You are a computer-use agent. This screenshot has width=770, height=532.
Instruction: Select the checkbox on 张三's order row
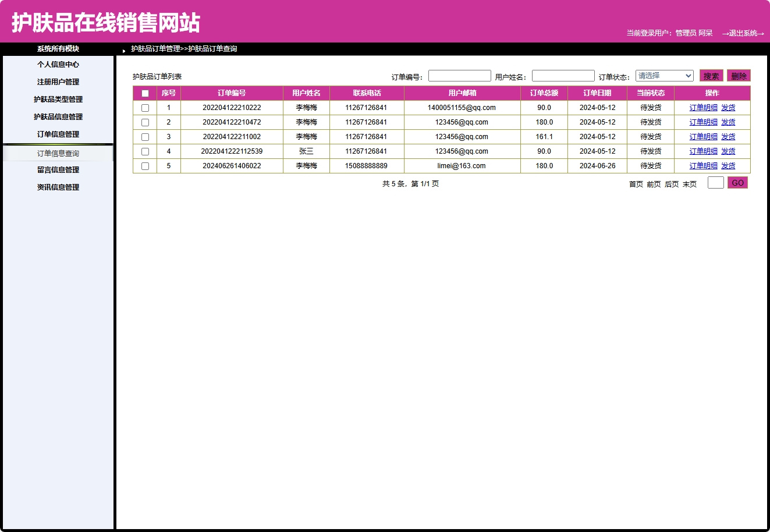[x=145, y=151]
